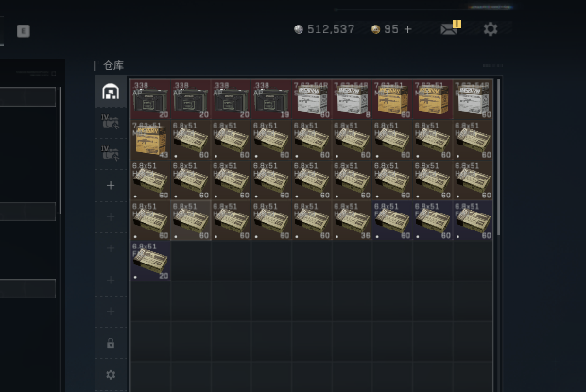
Task: Open game settings gear at top right
Action: (491, 28)
